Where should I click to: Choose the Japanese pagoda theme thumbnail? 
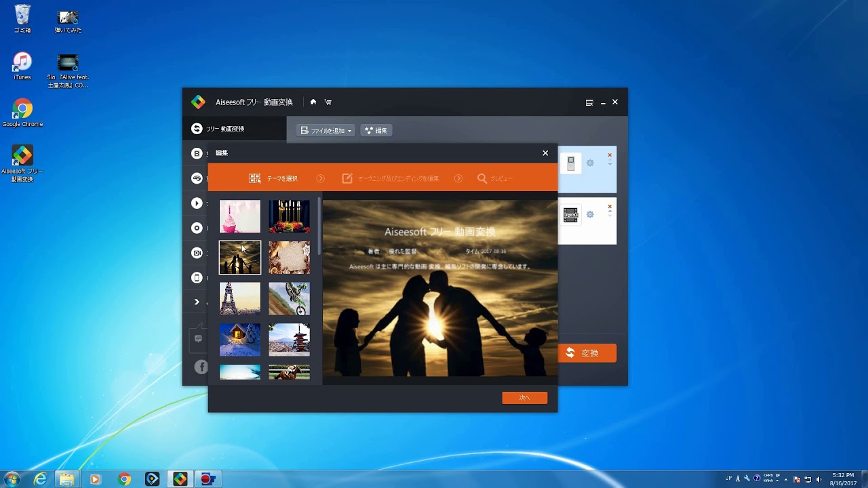click(x=289, y=340)
